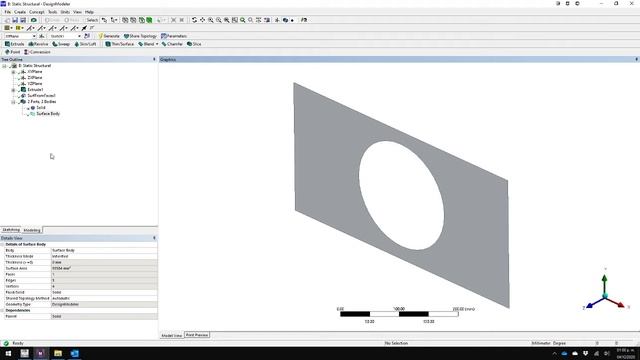Collapse the Details of Surface Body section
Viewport: 640px width, 360px height.
coord(2,244)
